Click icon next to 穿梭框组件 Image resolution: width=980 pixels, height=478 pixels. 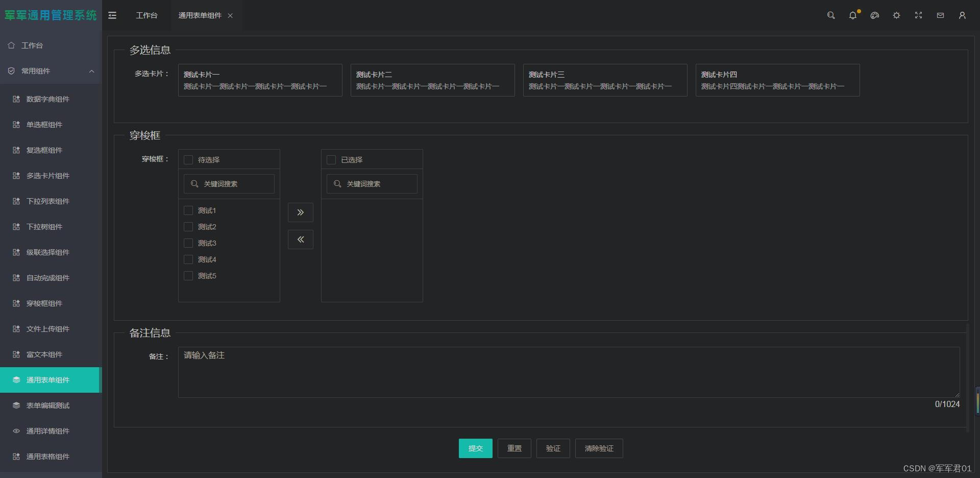(x=16, y=303)
